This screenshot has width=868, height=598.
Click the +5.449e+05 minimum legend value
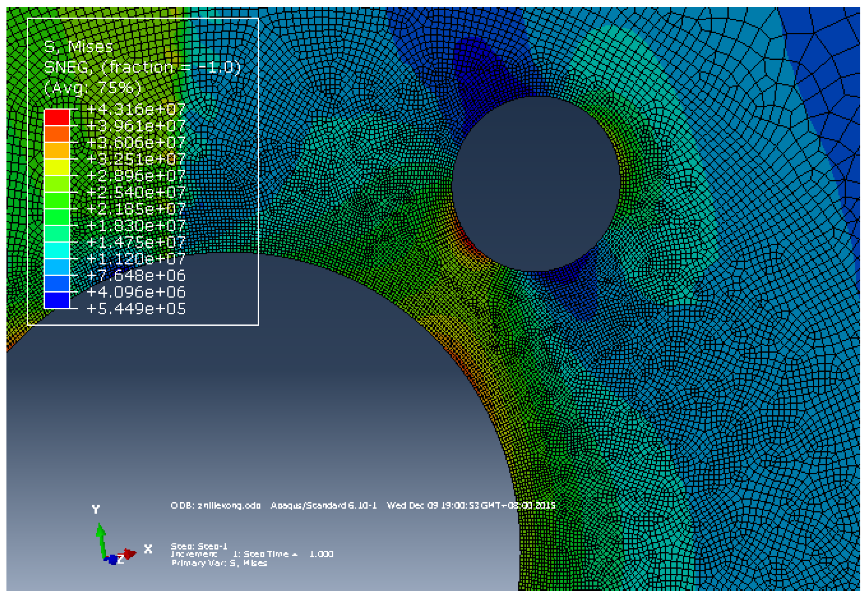tap(136, 309)
